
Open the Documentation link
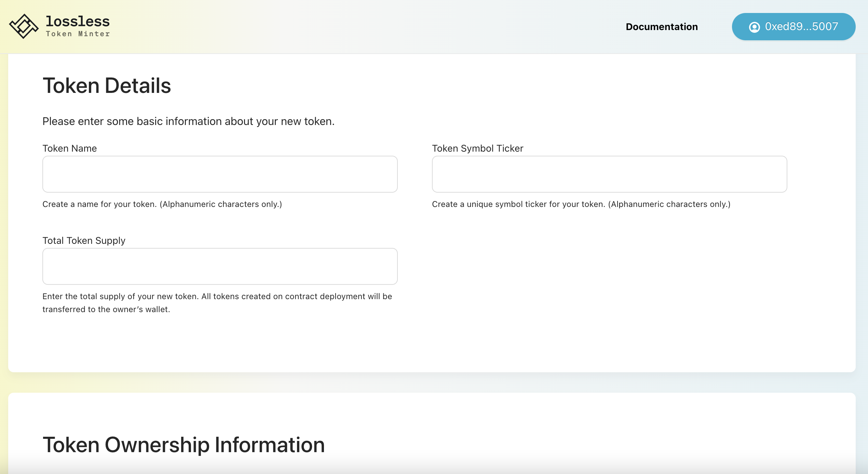click(x=662, y=27)
